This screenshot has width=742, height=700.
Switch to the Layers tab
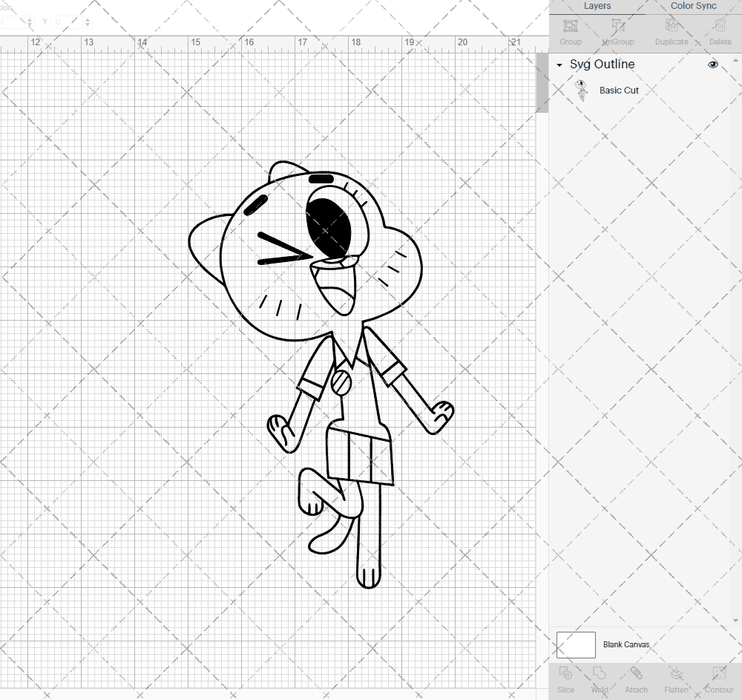[597, 6]
